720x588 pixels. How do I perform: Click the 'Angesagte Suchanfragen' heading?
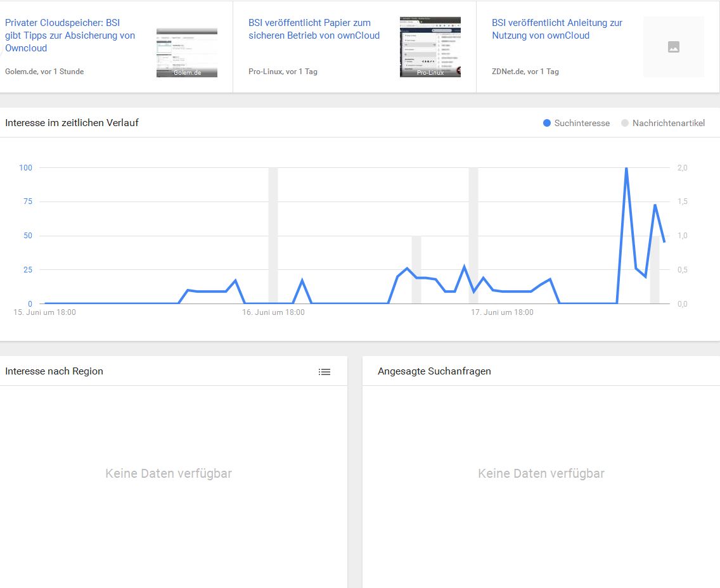[434, 371]
